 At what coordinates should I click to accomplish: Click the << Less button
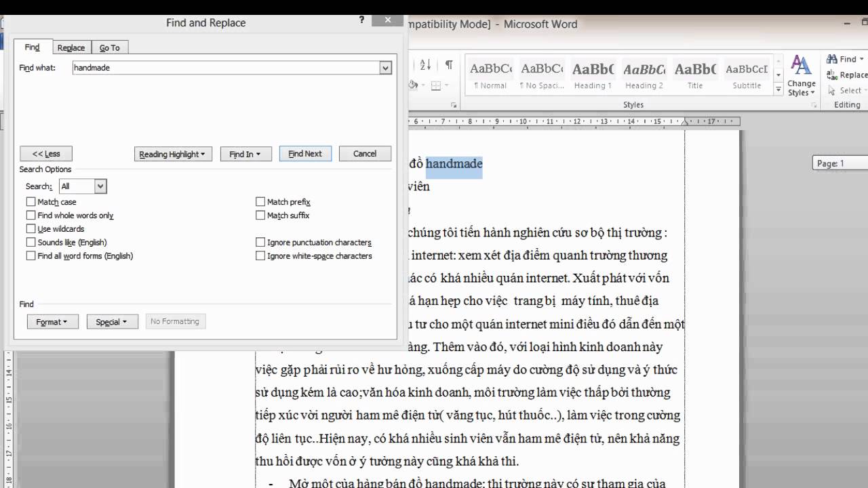coord(46,154)
